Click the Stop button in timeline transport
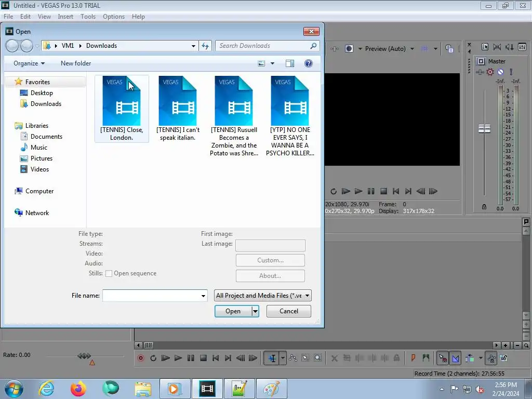This screenshot has height=399, width=532. pyautogui.click(x=203, y=358)
